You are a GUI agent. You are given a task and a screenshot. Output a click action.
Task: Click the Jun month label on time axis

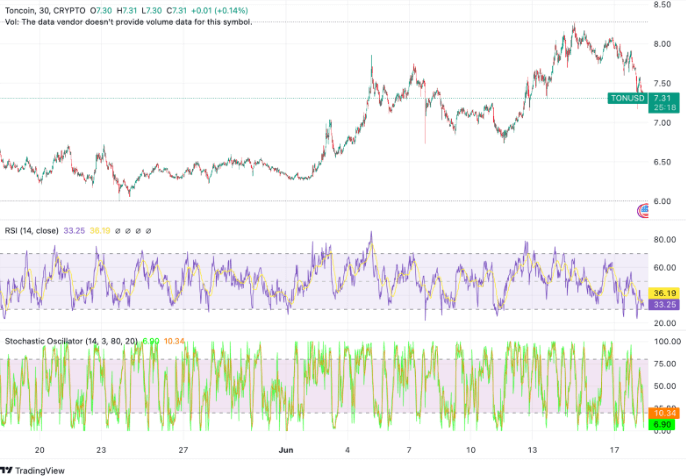click(x=286, y=450)
